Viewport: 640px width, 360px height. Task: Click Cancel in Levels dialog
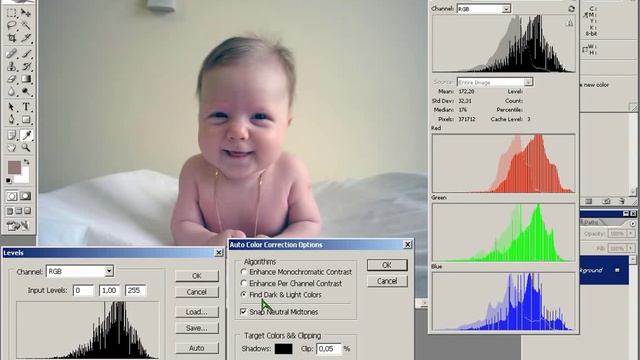coord(197,292)
